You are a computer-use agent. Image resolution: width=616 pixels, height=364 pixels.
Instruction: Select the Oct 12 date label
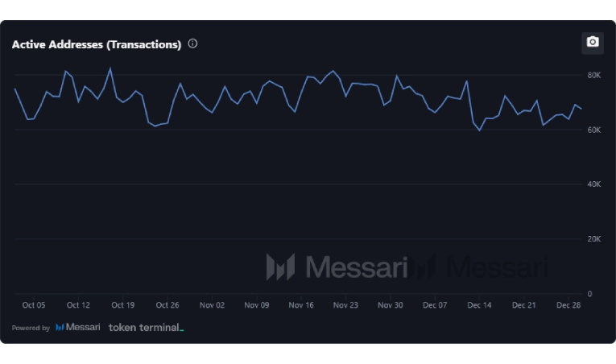coord(78,305)
